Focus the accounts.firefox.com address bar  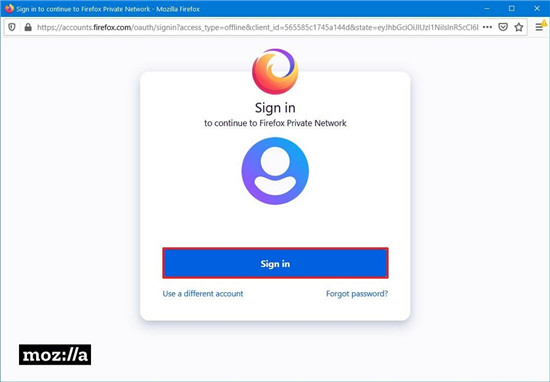point(257,27)
